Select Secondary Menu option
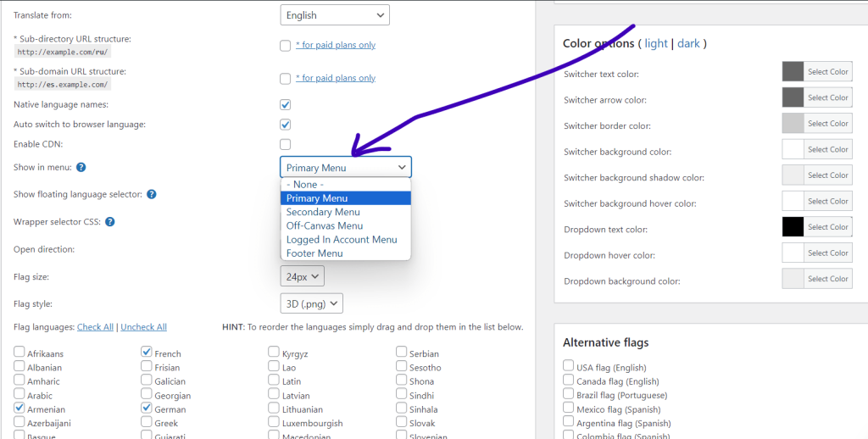This screenshot has height=439, width=868. [346, 212]
